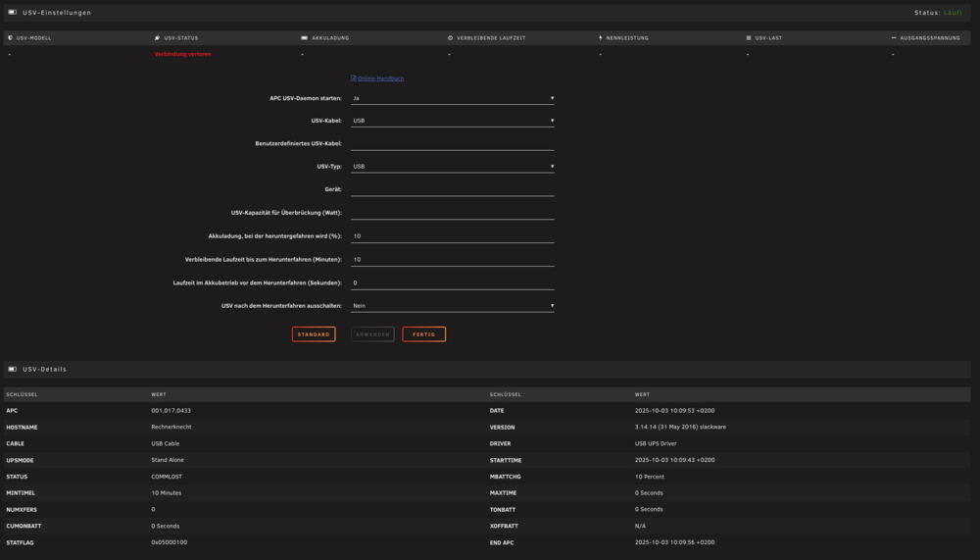Click the Standard button
This screenshot has height=560, width=980.
coord(314,334)
